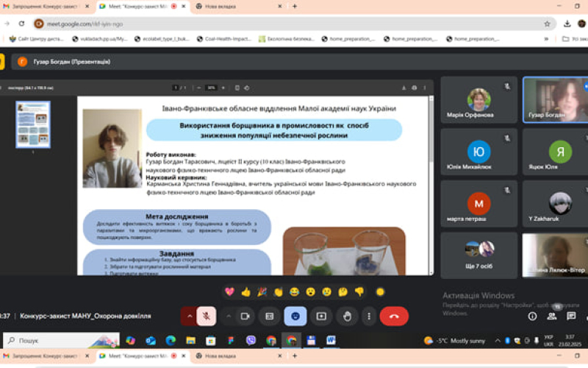Image resolution: width=588 pixels, height=368 pixels.
Task: Click the Windows taskbar Пошук search box
Action: click(x=62, y=341)
